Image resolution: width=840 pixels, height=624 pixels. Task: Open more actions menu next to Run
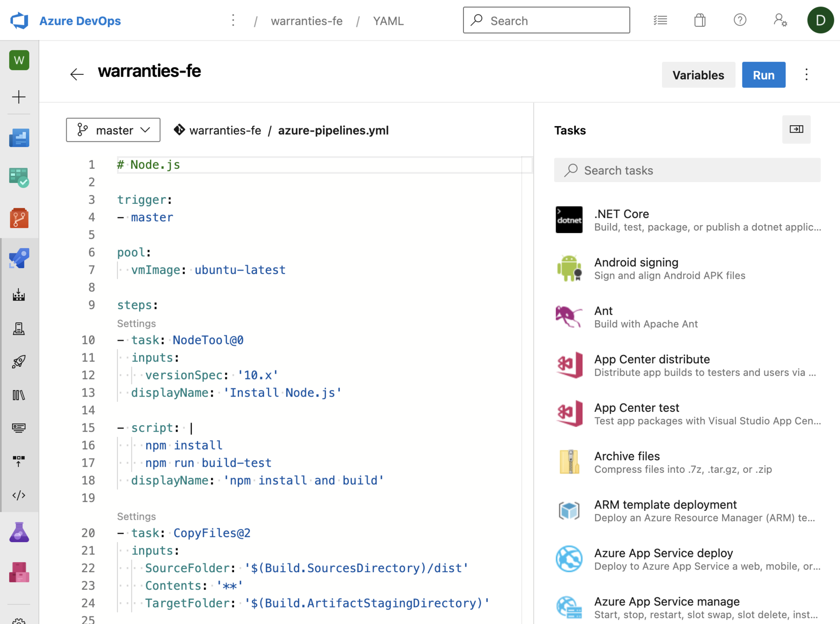[806, 75]
